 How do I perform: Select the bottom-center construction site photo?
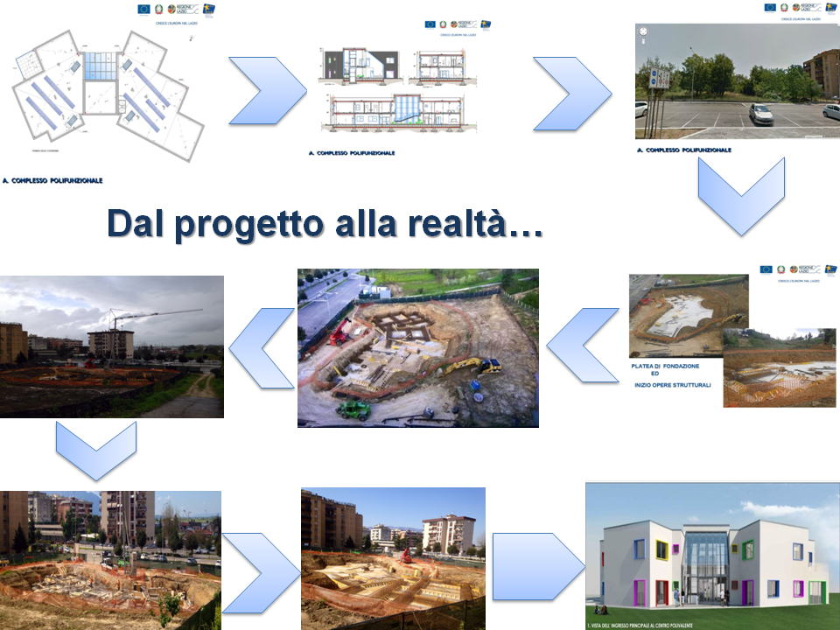point(393,559)
